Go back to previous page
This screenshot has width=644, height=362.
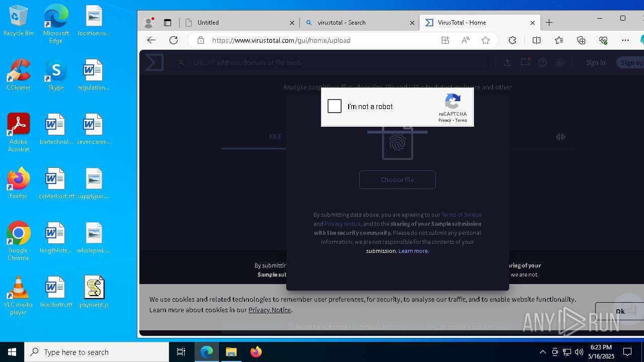(151, 40)
